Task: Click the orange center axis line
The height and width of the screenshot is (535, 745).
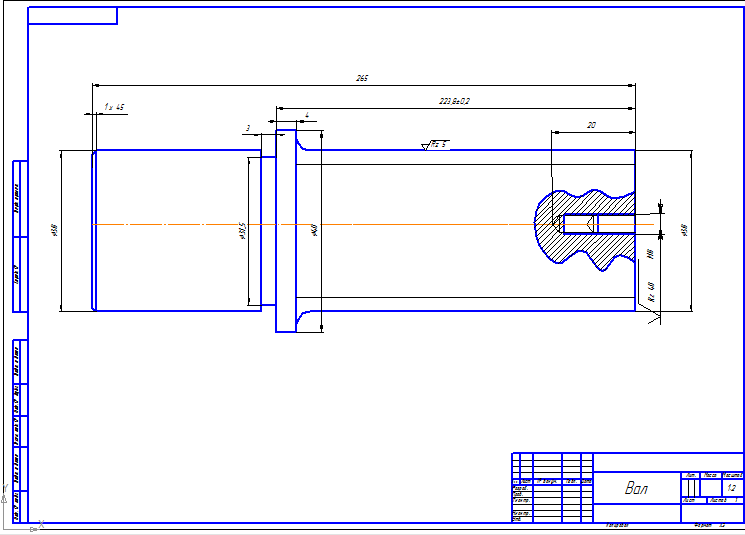Action: (x=371, y=224)
